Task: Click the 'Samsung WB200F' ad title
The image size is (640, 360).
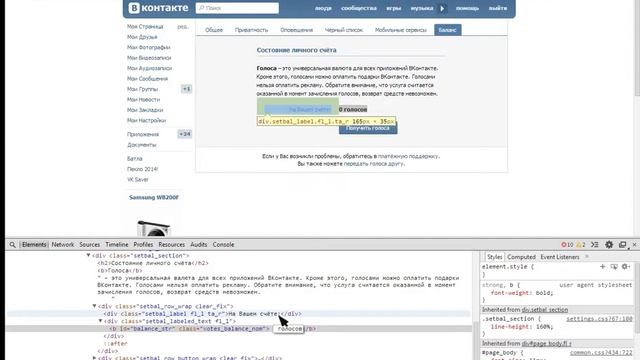Action: coord(154,198)
